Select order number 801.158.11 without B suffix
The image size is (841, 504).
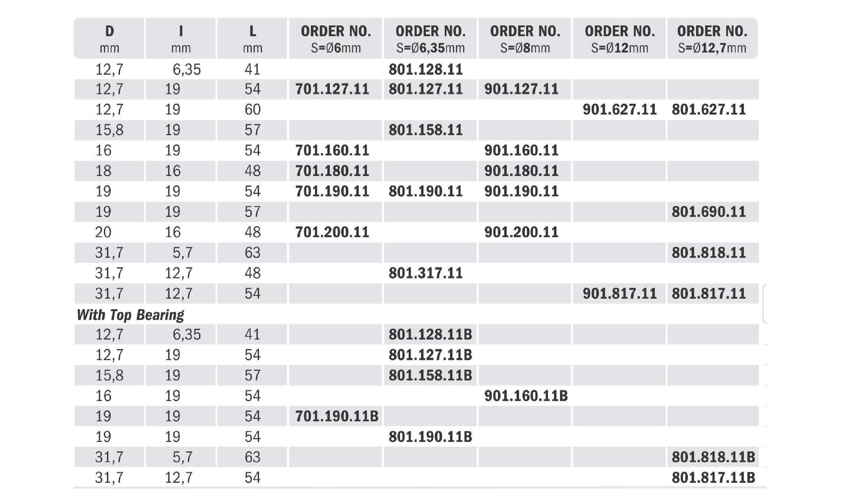426,130
